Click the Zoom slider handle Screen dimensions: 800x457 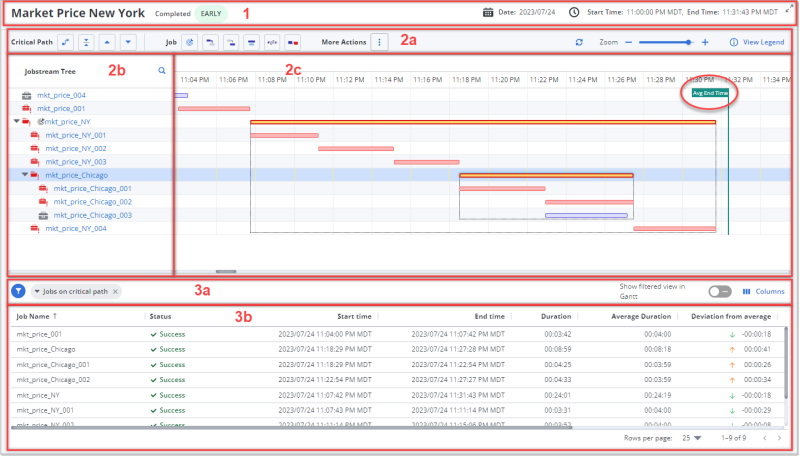tap(690, 43)
